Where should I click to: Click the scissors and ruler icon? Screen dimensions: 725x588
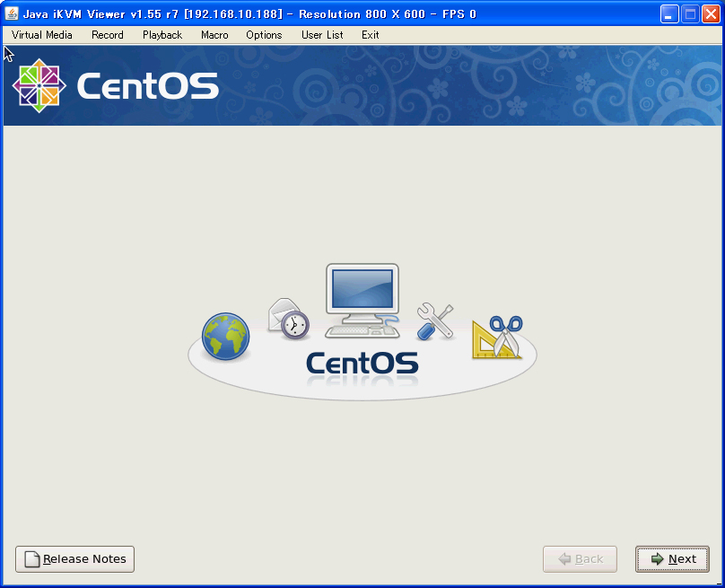497,338
